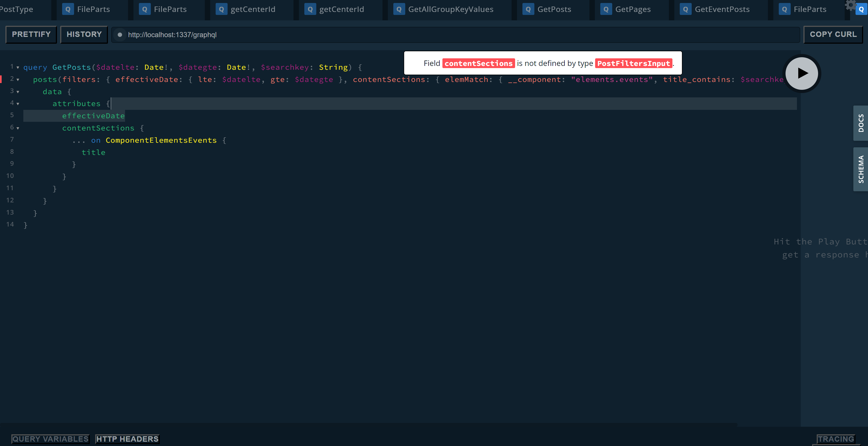Click the PostFiltersInput badge in tooltip
The height and width of the screenshot is (446, 868).
point(633,63)
